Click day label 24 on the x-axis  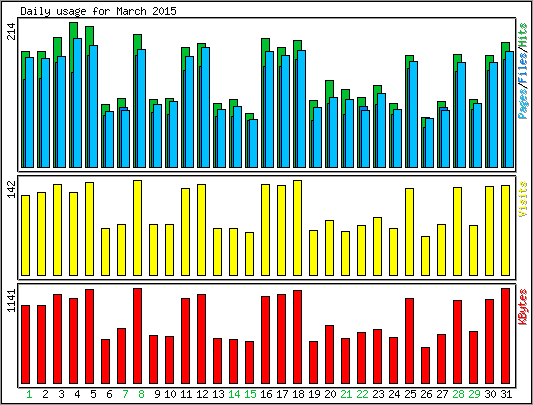[x=394, y=394]
